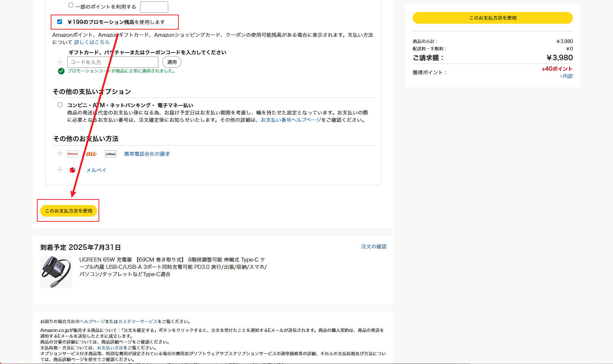Viewport: 613px width, 364px height.
Task: Open the カスタマーサービス link
Action: (x=138, y=322)
